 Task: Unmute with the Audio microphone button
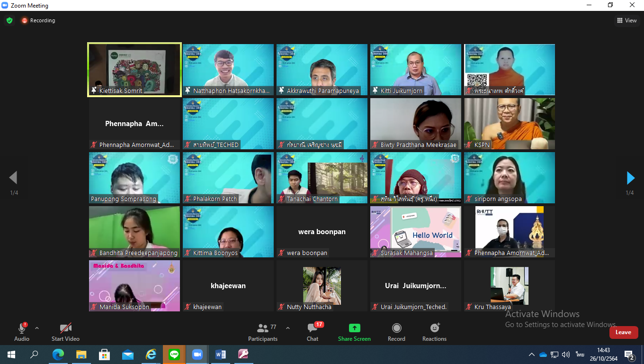tap(22, 332)
